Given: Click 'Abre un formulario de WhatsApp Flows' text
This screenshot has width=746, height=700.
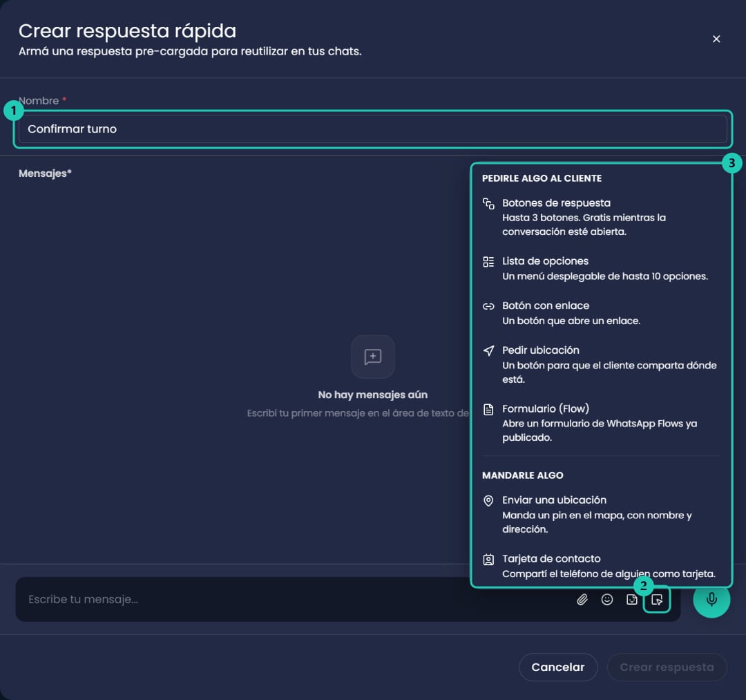Looking at the screenshot, I should click(x=600, y=431).
